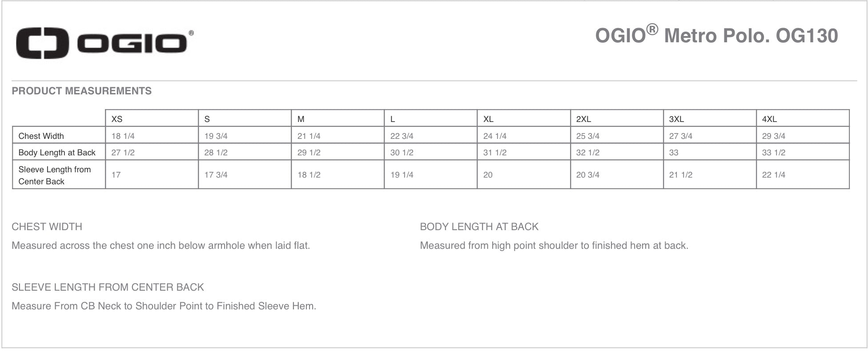Screen dimensions: 868x353
Task: Click the Body Length at Back definition heading
Action: (479, 227)
